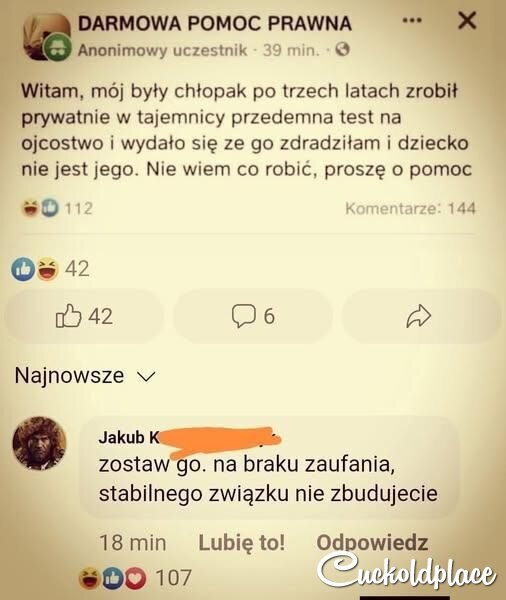Open the three-dots post options menu
The width and height of the screenshot is (506, 600).
click(412, 20)
